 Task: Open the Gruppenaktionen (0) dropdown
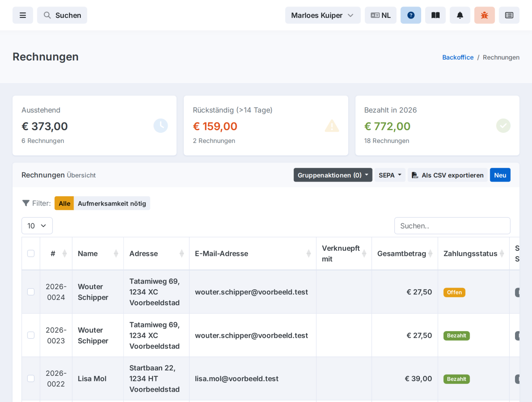[333, 175]
